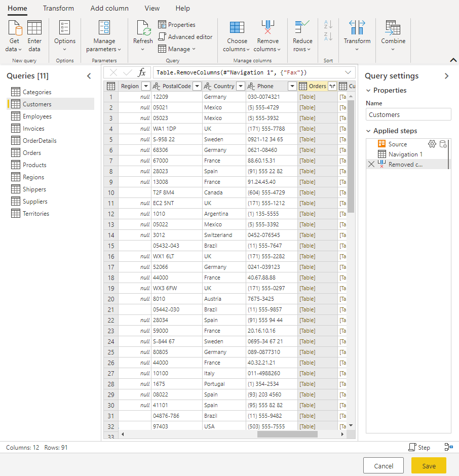Click inside the query Name field
Screen dimensions: 459x476
pyautogui.click(x=408, y=114)
